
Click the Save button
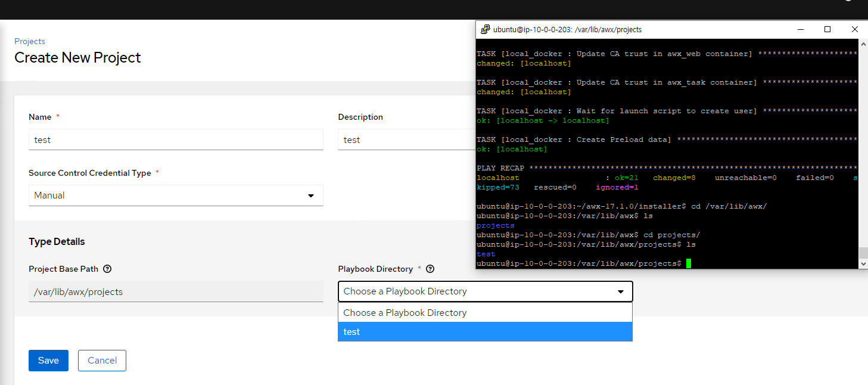[x=48, y=361]
